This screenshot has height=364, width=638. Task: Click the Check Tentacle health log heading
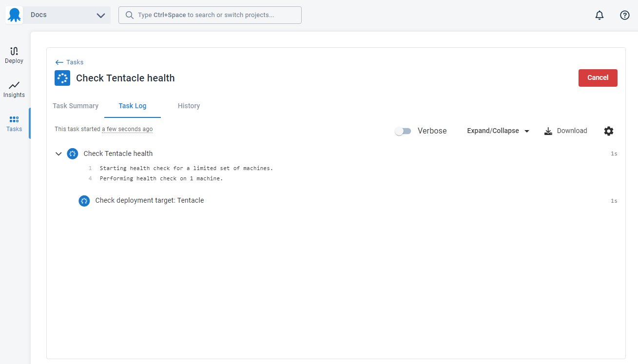pyautogui.click(x=118, y=153)
